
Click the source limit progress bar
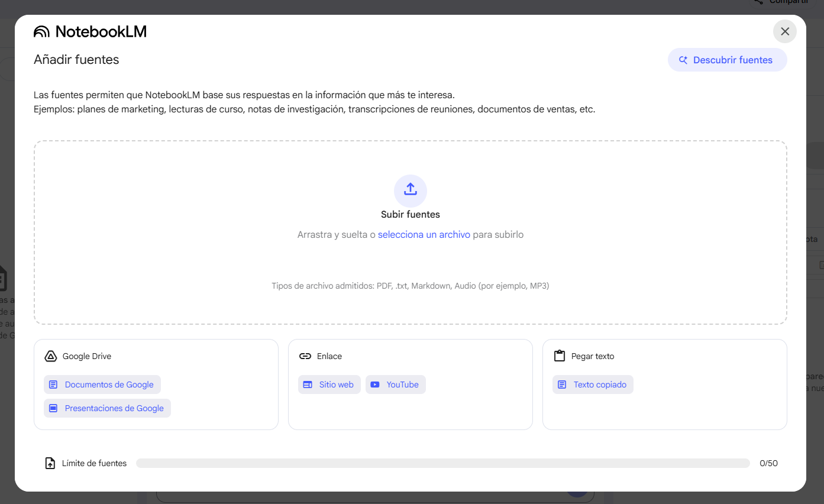click(x=443, y=463)
